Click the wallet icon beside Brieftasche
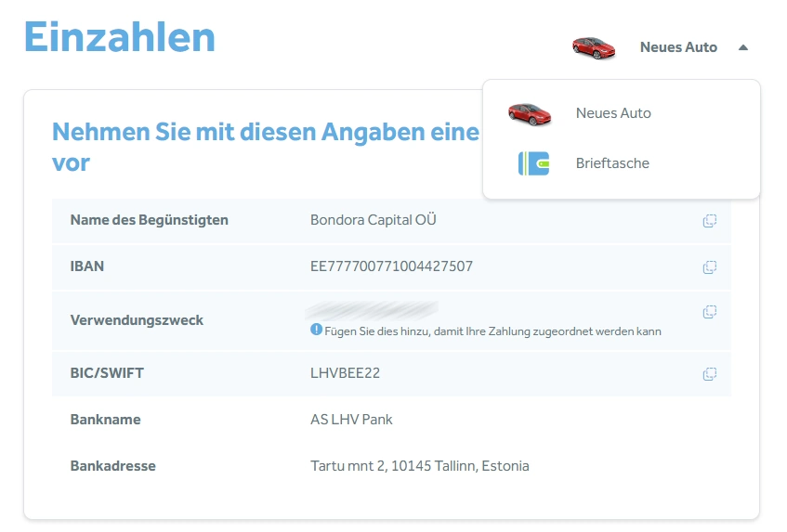 [x=533, y=163]
